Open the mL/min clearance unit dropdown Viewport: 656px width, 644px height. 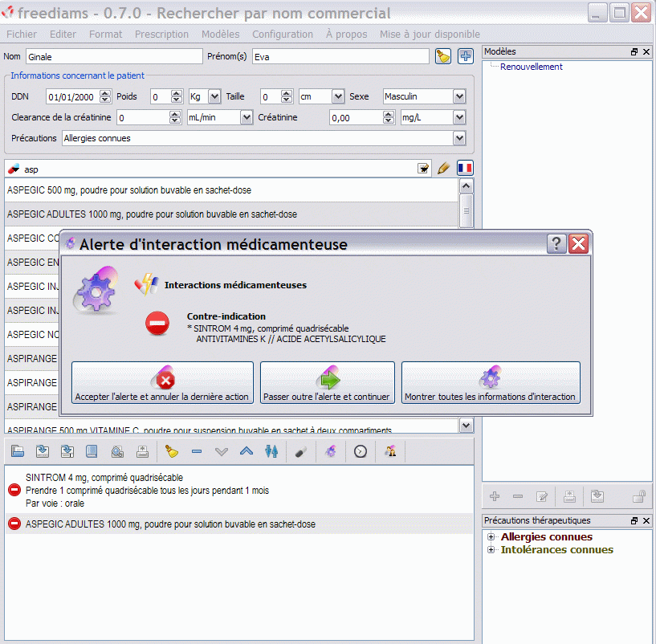click(247, 117)
